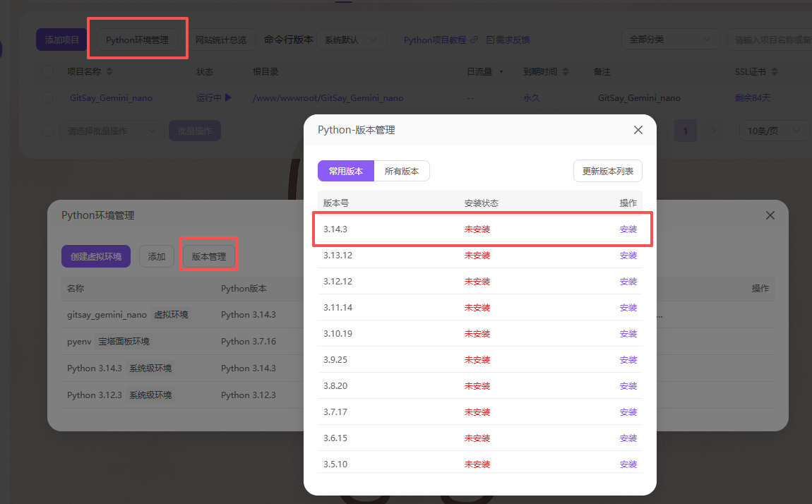Image resolution: width=812 pixels, height=504 pixels.
Task: Click sort icon beside 项目名称 column
Action: (109, 72)
